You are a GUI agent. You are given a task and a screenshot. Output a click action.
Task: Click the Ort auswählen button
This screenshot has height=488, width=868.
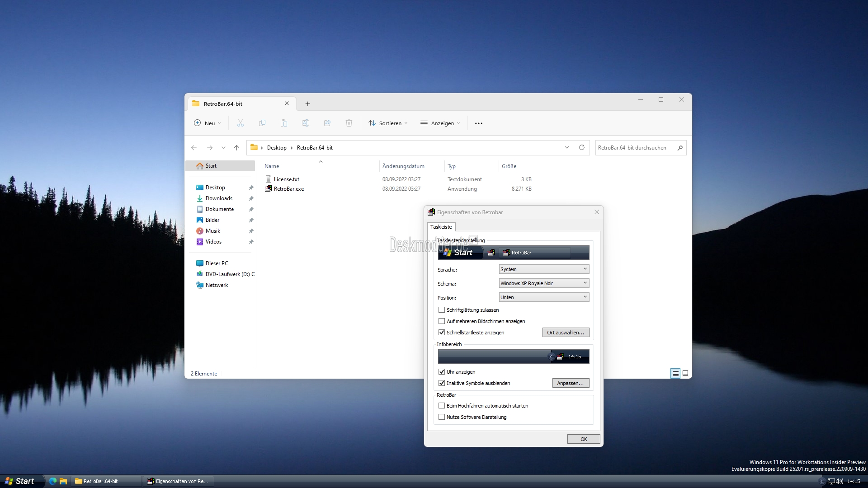pyautogui.click(x=566, y=333)
